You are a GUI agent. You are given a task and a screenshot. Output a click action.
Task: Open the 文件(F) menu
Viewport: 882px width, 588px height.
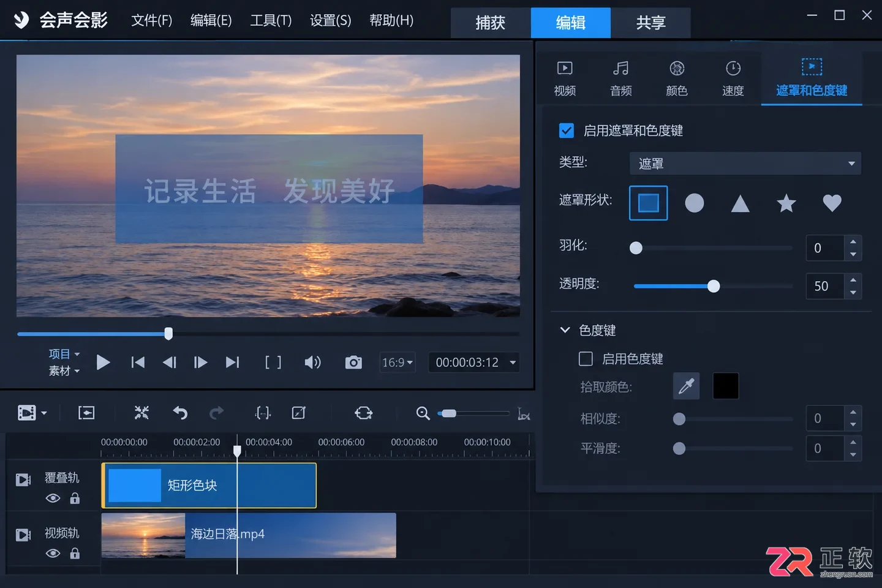click(152, 20)
